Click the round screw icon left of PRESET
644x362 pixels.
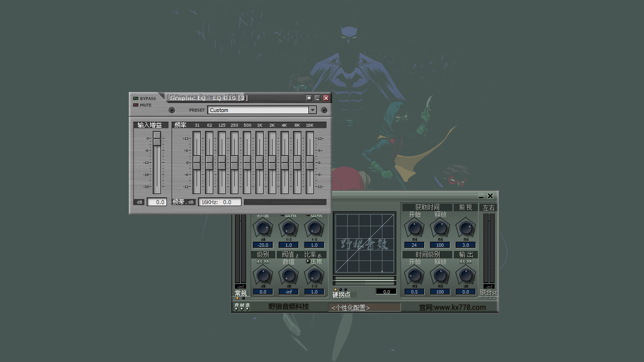point(172,110)
